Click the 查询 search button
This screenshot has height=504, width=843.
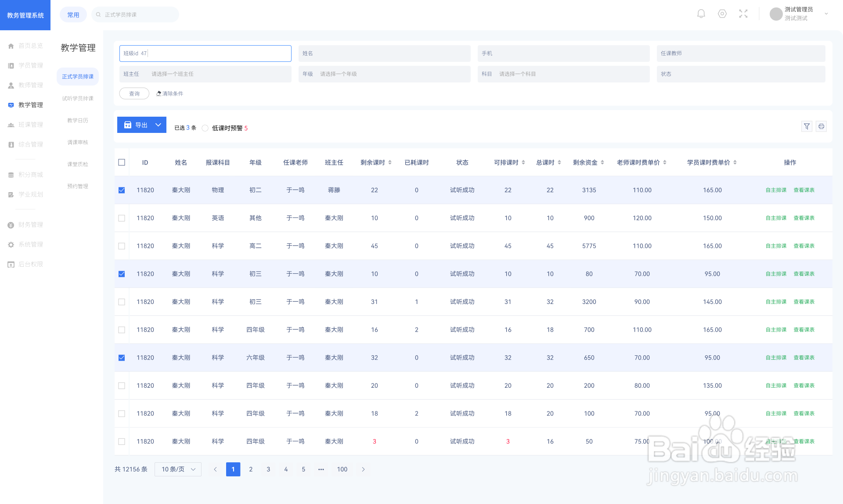click(x=134, y=93)
